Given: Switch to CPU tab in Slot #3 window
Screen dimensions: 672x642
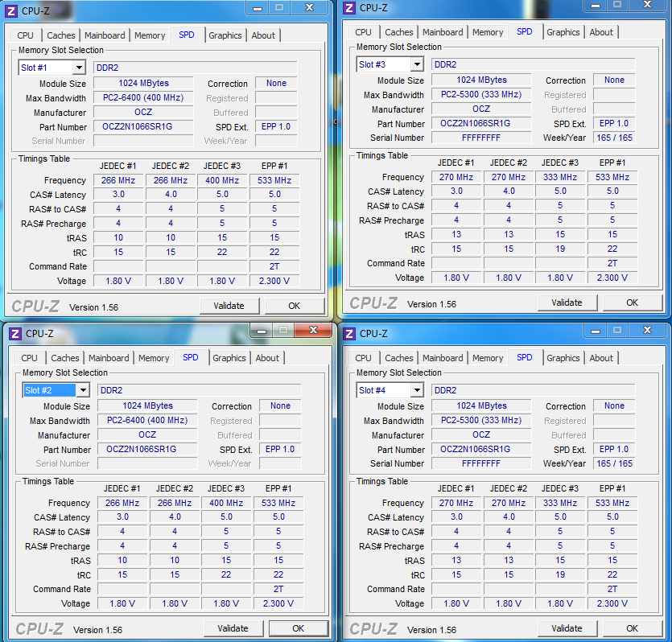Looking at the screenshot, I should coord(364,32).
